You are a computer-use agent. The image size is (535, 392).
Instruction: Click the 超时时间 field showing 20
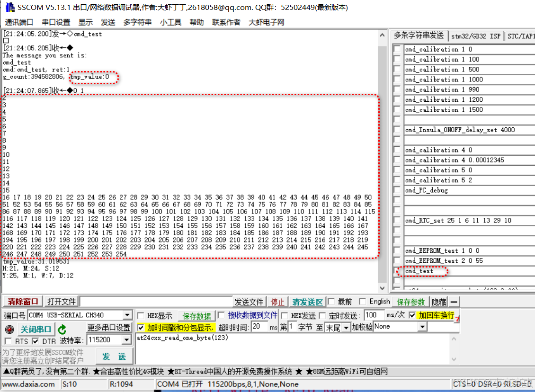point(259,327)
